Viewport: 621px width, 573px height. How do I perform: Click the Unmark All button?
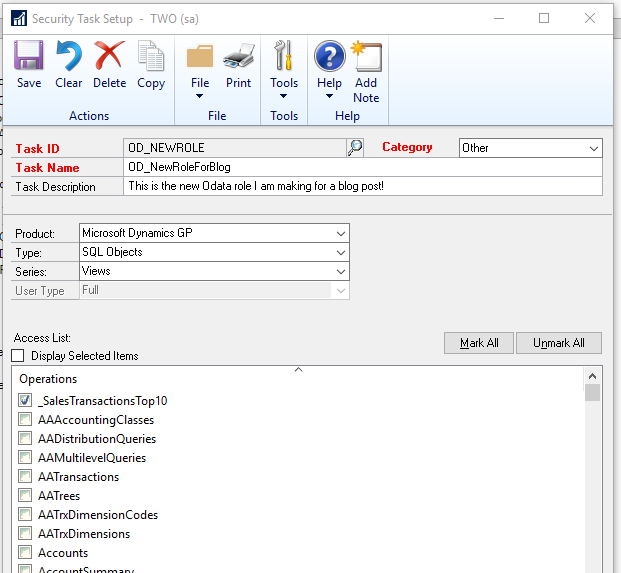pyautogui.click(x=559, y=343)
